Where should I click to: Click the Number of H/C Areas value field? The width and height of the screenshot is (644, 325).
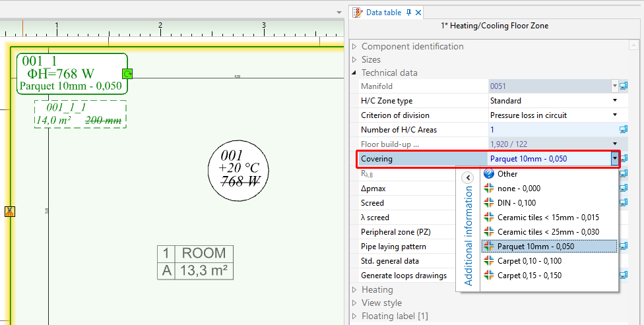[551, 130]
